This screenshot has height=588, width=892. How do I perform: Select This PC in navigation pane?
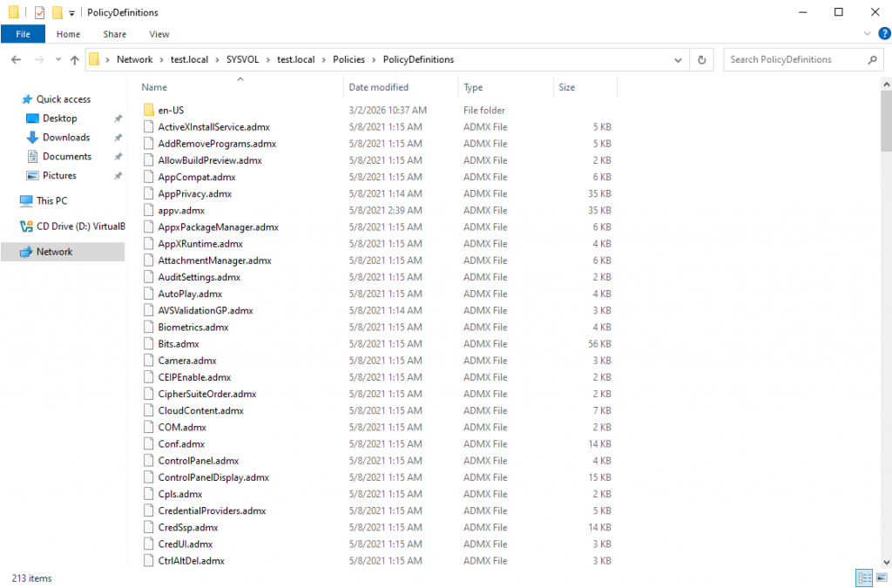tap(51, 200)
